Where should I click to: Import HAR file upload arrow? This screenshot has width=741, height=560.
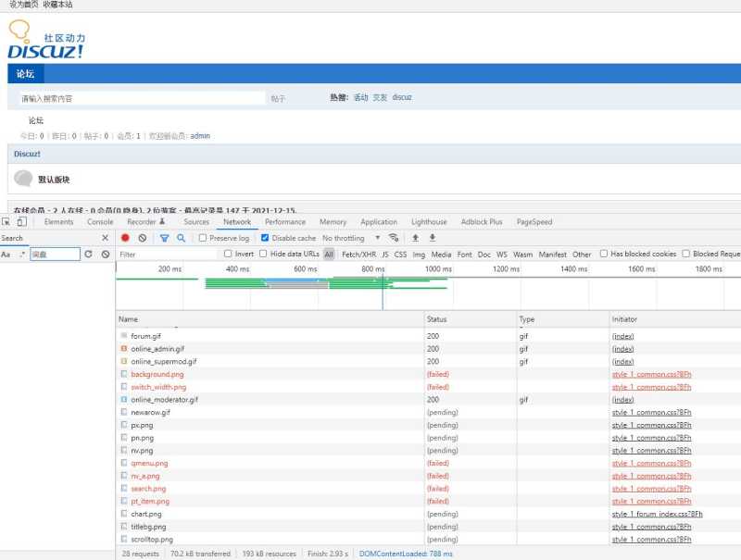415,238
